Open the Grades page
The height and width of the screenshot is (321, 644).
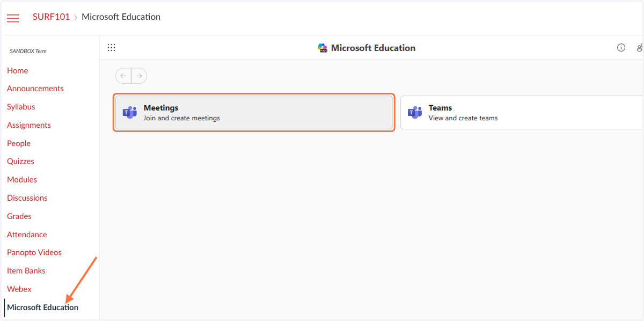pyautogui.click(x=19, y=216)
